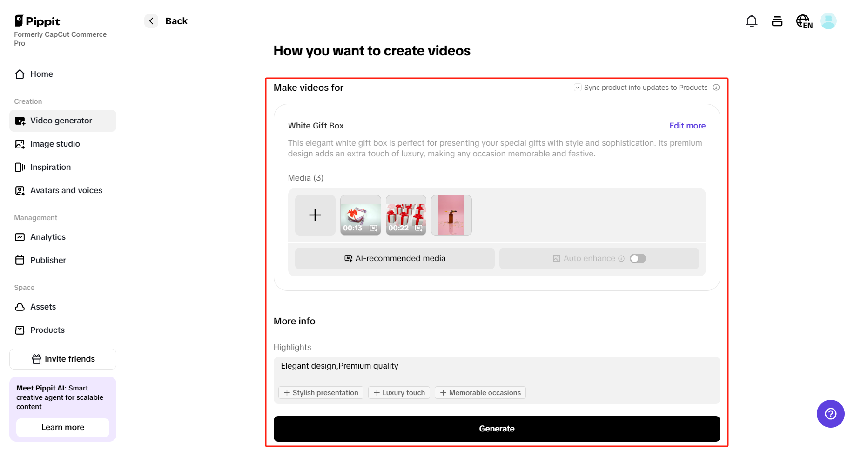This screenshot has width=868, height=451.
Task: Open Avatars and voices
Action: pos(66,190)
